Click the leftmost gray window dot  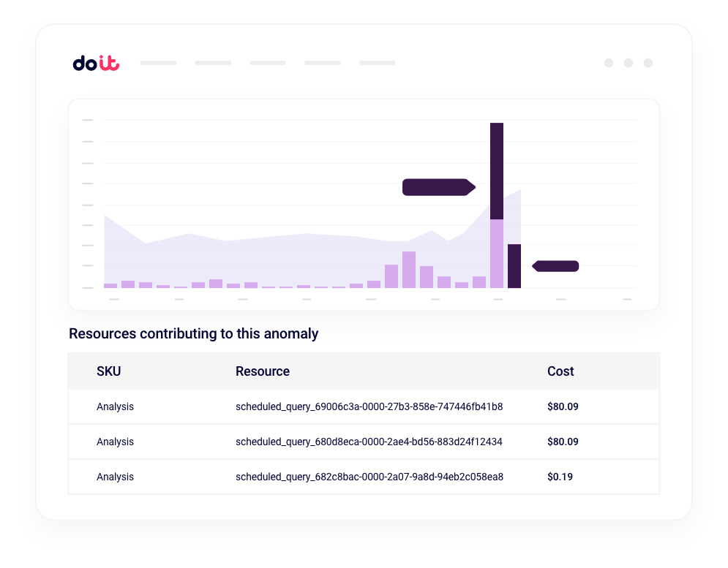click(609, 63)
